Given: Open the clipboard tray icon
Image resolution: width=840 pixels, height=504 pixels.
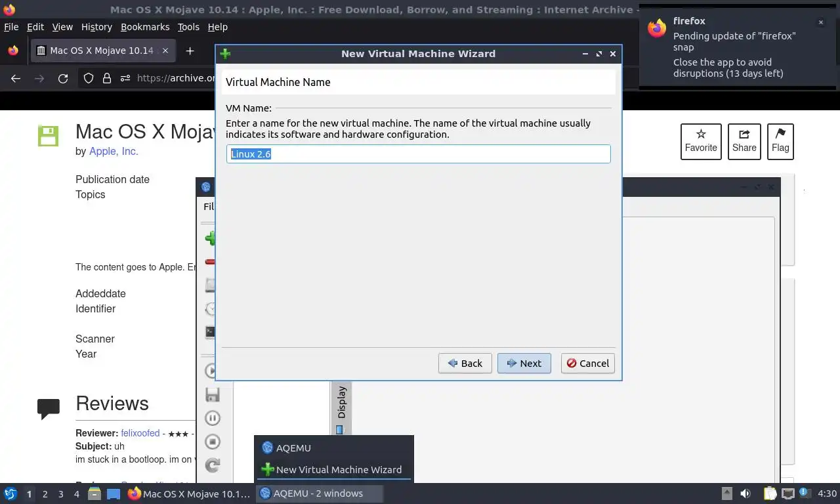Looking at the screenshot, I should 770,493.
